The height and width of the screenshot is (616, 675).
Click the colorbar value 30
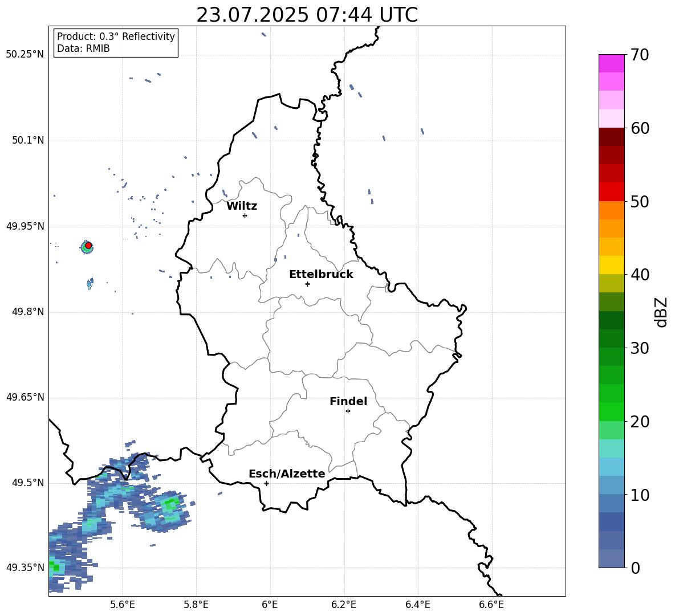(x=640, y=348)
